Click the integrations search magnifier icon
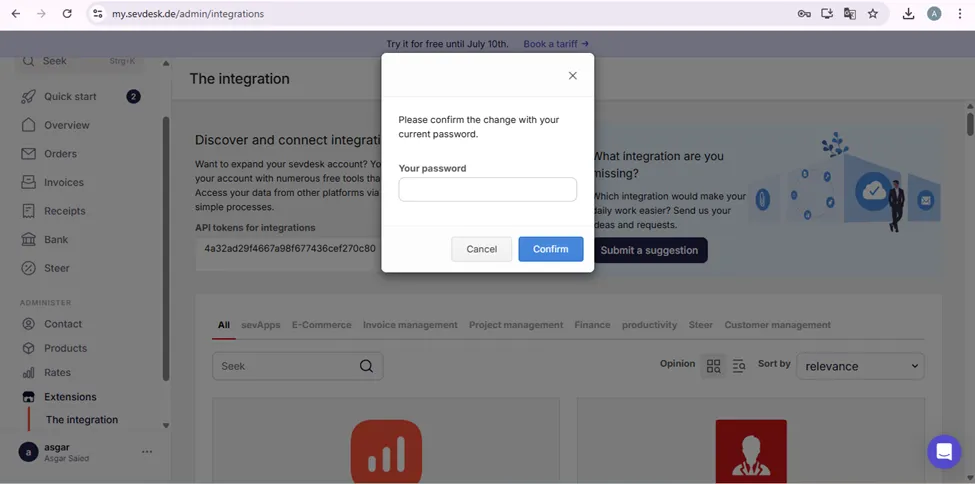The image size is (975, 484). point(366,366)
